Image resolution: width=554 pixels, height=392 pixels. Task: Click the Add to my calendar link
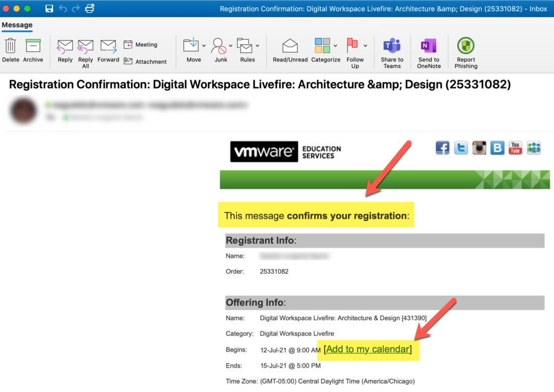pos(367,349)
